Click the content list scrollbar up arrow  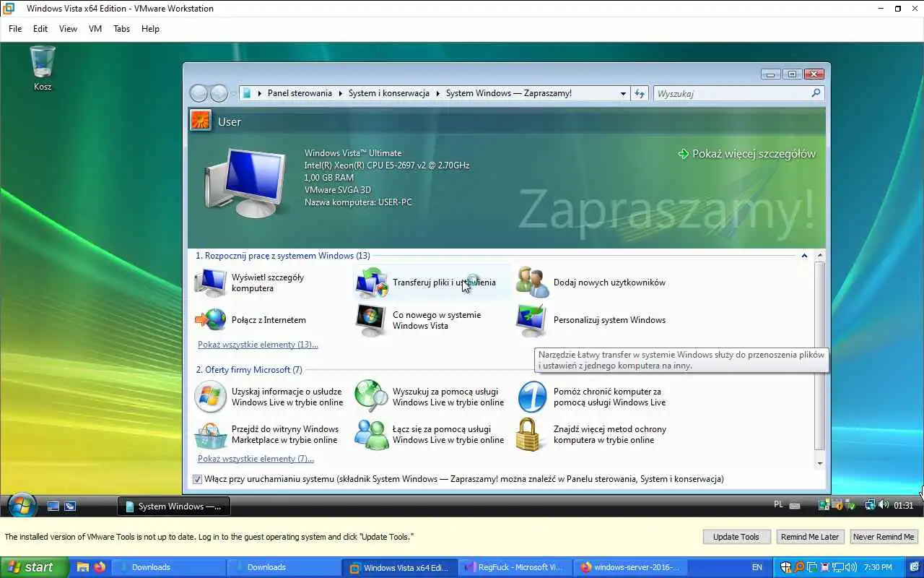tap(819, 256)
